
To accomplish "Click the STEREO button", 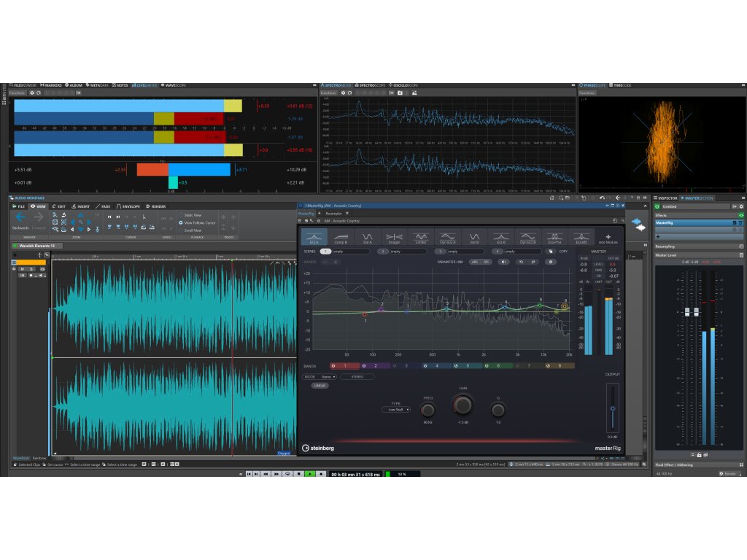I will tap(357, 377).
